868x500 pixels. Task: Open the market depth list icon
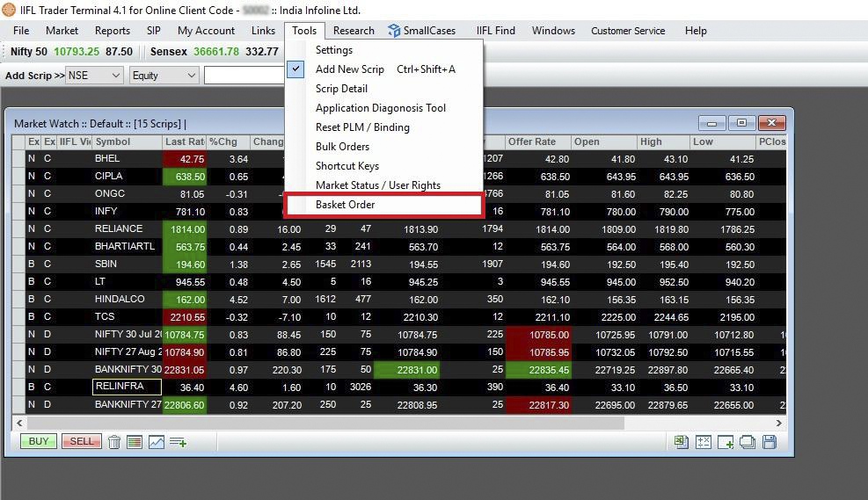[x=135, y=442]
